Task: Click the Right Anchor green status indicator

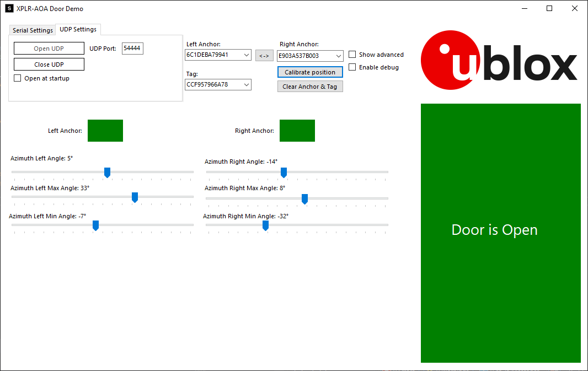Action: [297, 130]
